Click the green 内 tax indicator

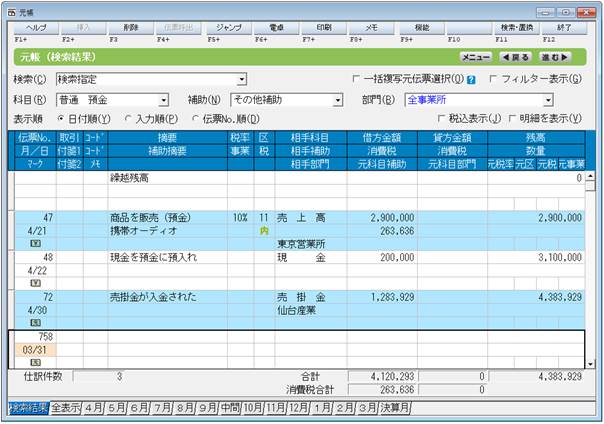coord(264,231)
